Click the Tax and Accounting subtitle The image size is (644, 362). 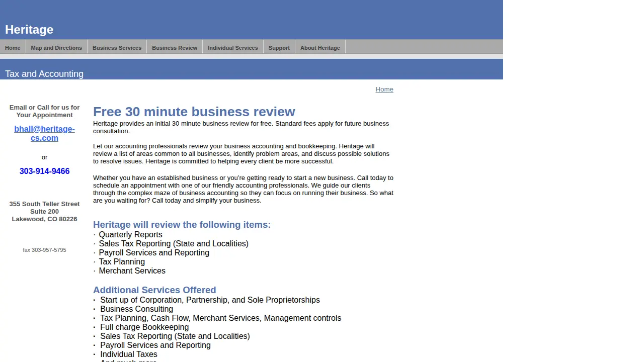point(44,74)
